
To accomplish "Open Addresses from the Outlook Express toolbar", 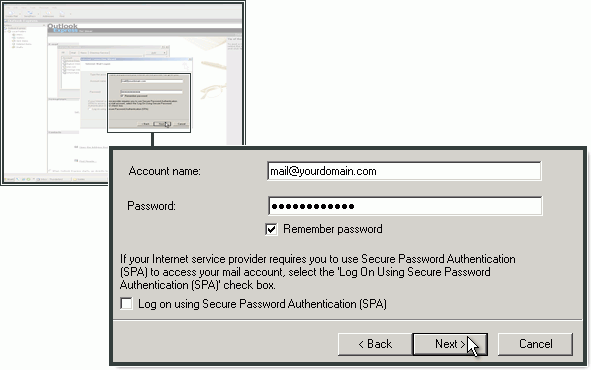I will coord(48,14).
